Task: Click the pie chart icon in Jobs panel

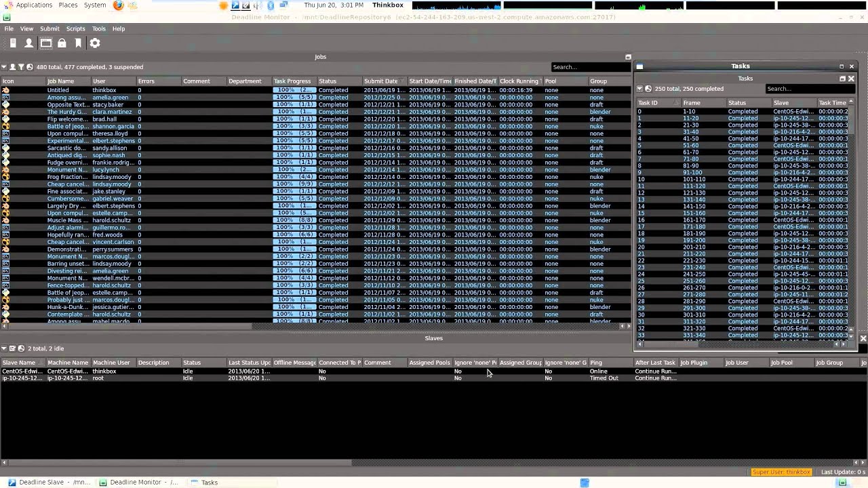Action: tap(29, 67)
